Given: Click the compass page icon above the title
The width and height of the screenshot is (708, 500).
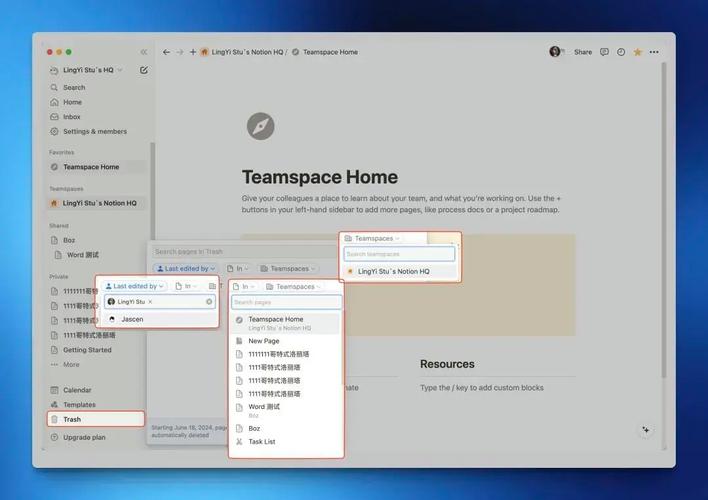Looking at the screenshot, I should tap(261, 126).
